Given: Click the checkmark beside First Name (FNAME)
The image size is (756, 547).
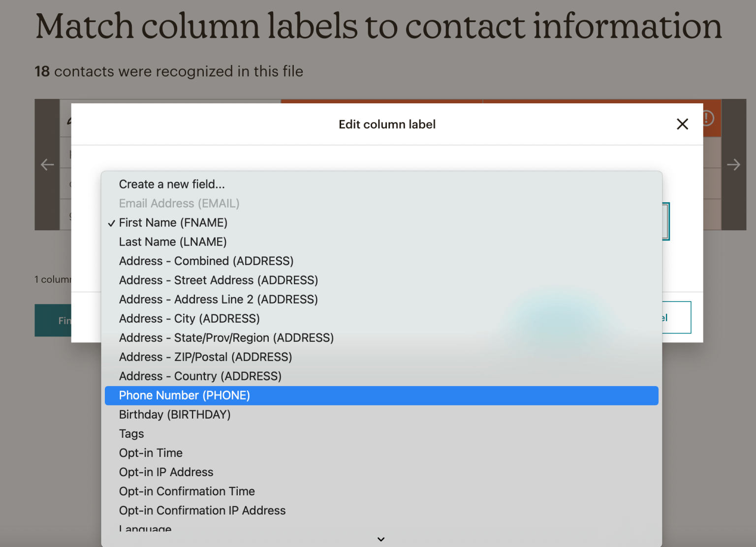Looking at the screenshot, I should (x=111, y=222).
